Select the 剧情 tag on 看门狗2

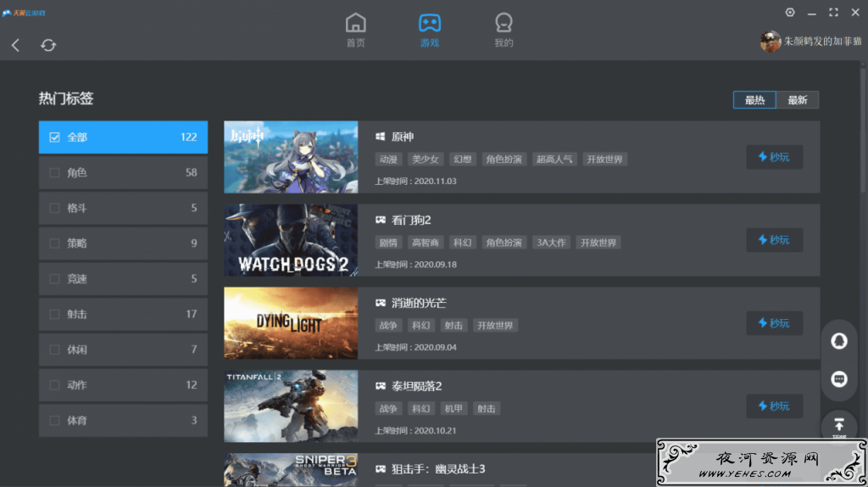pyautogui.click(x=388, y=243)
